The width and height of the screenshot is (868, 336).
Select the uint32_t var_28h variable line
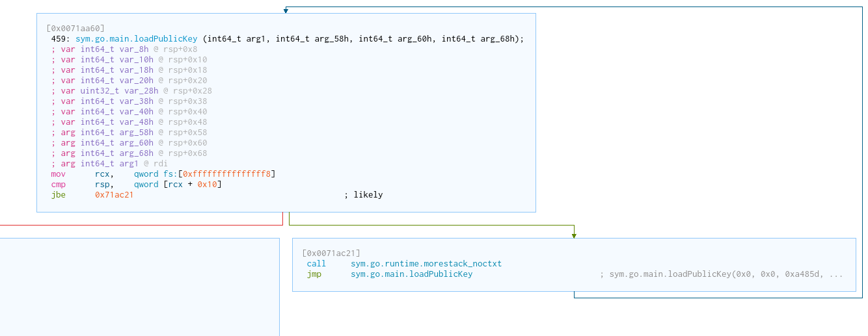click(x=131, y=91)
